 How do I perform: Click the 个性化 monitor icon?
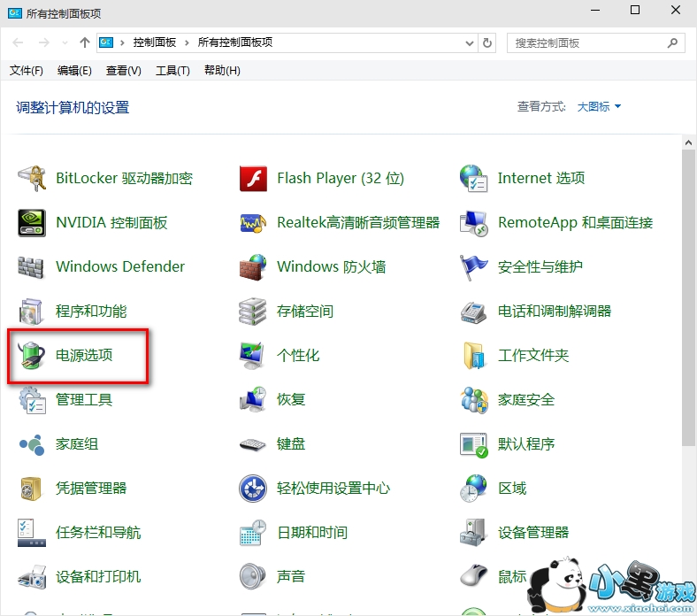[x=252, y=356]
